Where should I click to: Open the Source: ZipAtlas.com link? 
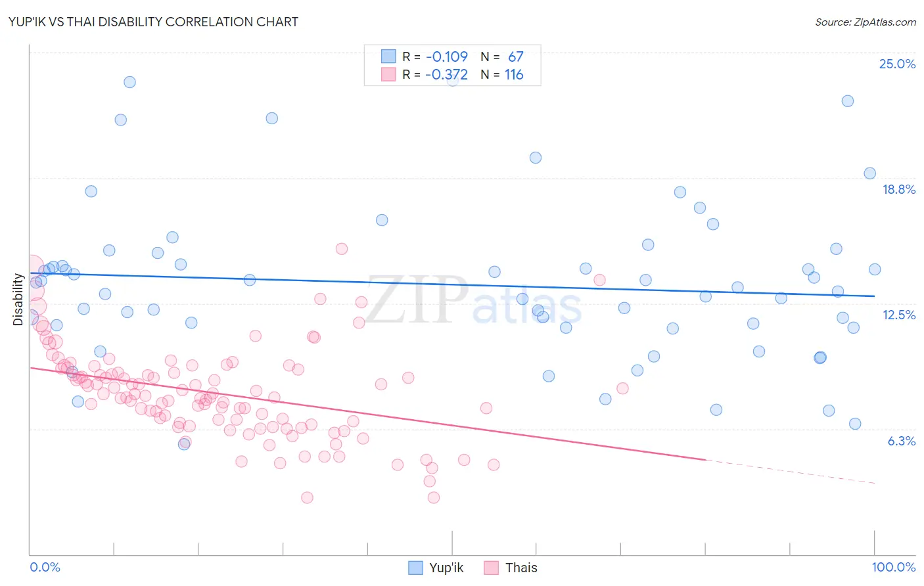click(x=866, y=22)
